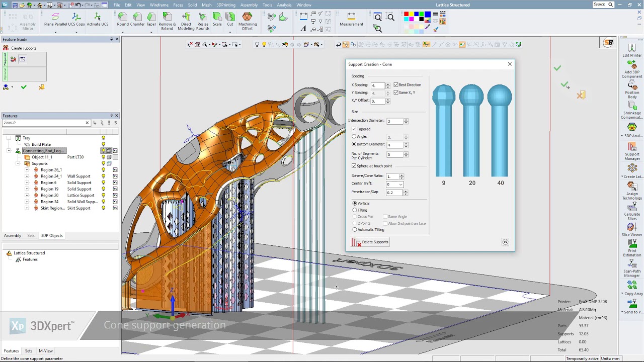Expand Region 34 tree node
Viewport: 644px width, 362px height.
click(27, 202)
